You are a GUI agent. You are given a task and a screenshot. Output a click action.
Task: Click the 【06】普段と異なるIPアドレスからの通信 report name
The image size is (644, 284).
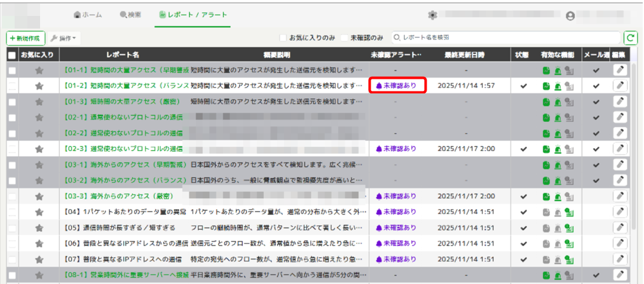click(127, 243)
